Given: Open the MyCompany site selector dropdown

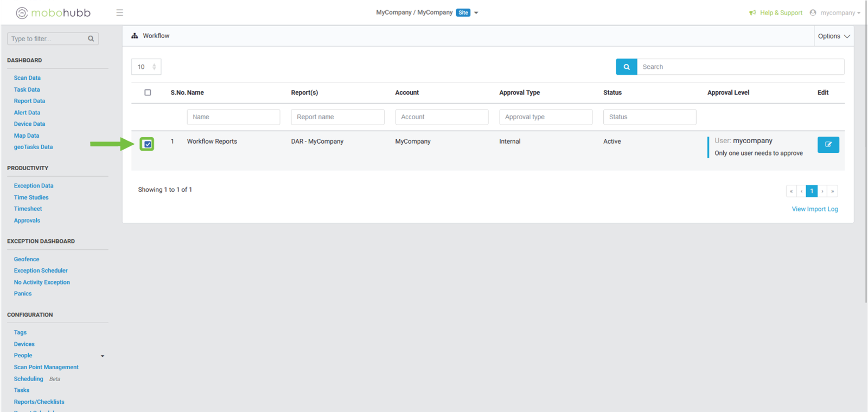Looking at the screenshot, I should click(x=476, y=12).
